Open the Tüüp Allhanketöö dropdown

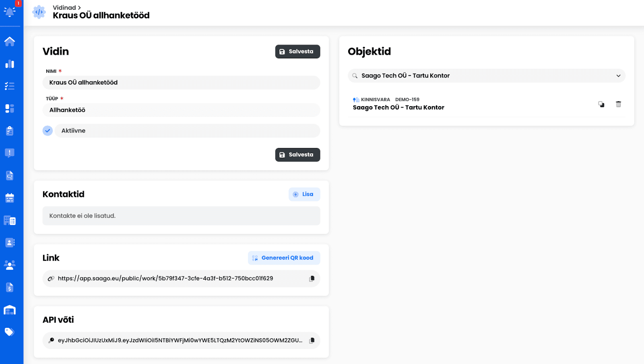tap(181, 110)
